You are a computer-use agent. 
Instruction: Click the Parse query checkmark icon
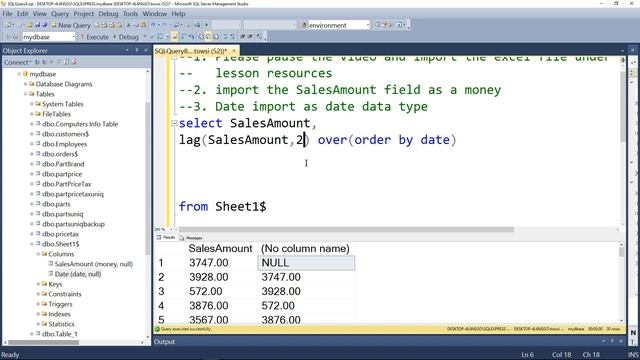[152, 37]
